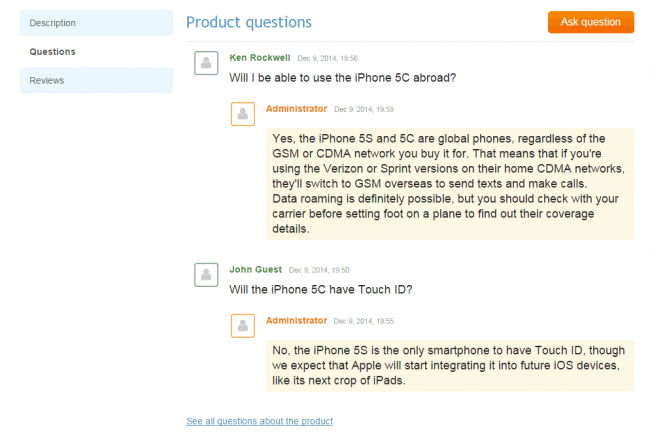Click the Ken Rockwell author name
Image resolution: width=652 pixels, height=438 pixels.
[258, 58]
